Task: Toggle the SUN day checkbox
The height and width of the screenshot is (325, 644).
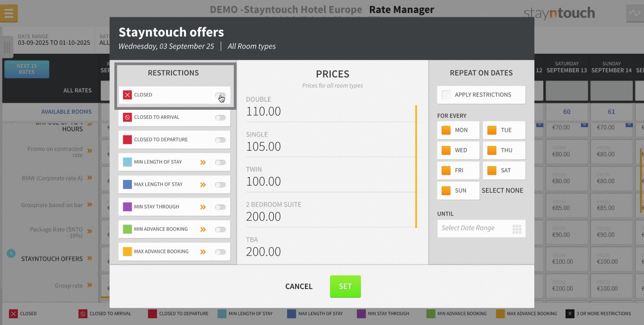Action: tap(446, 191)
